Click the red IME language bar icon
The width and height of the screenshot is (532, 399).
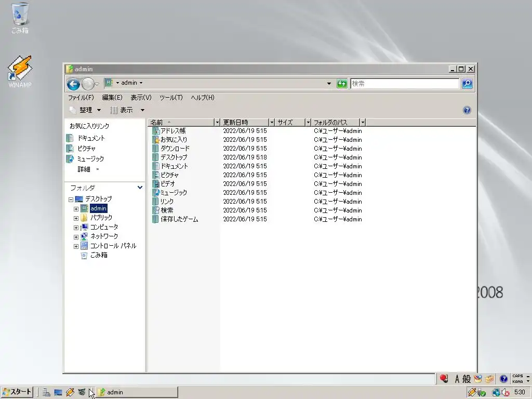(x=444, y=379)
